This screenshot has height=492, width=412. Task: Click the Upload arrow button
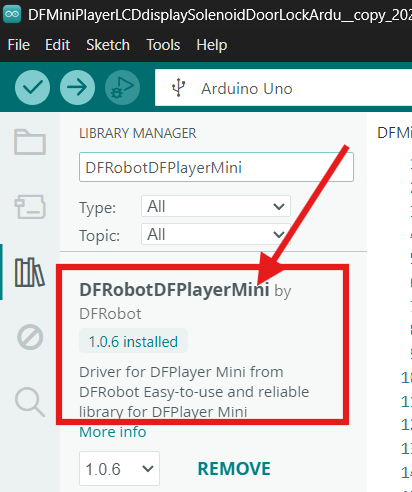click(77, 88)
